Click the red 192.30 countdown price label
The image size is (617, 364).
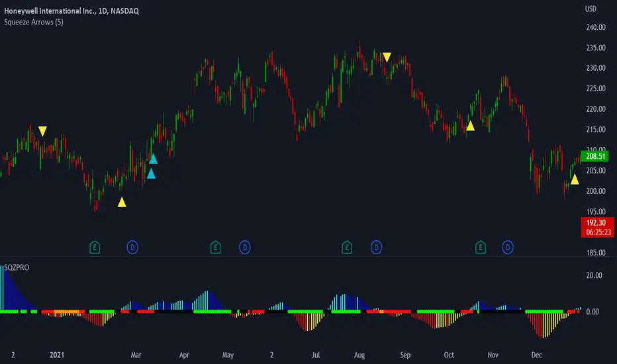point(597,227)
